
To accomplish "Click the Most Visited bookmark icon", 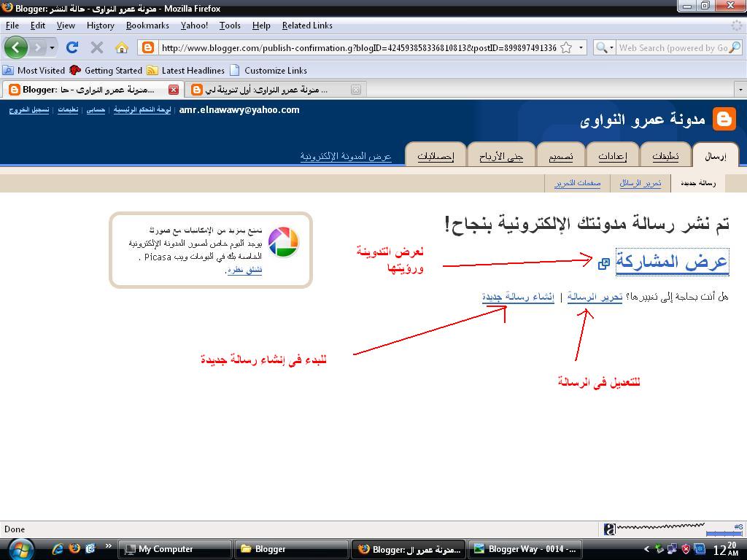I will (7, 71).
